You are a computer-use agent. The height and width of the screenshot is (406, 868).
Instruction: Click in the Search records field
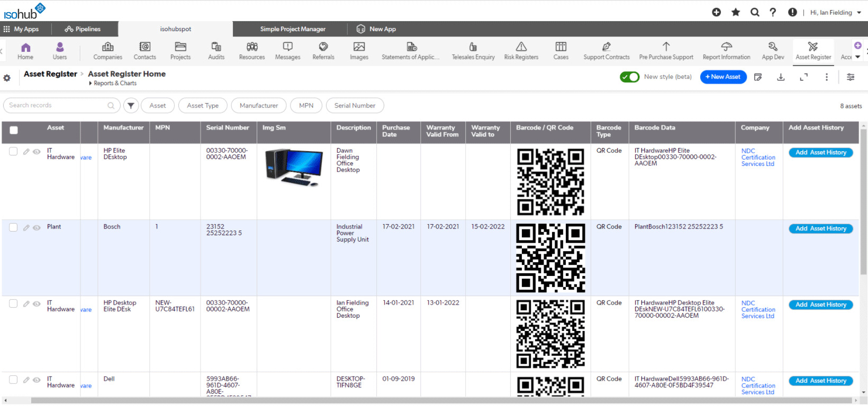pos(62,105)
